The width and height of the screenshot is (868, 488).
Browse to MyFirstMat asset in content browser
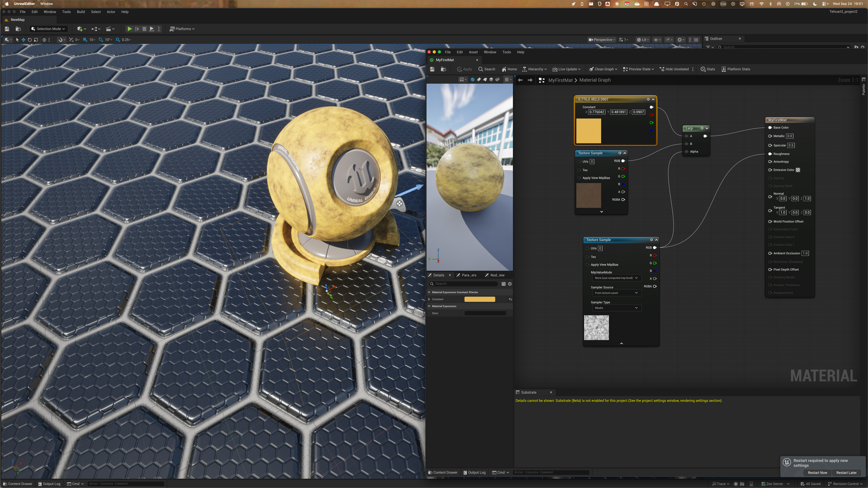click(443, 69)
